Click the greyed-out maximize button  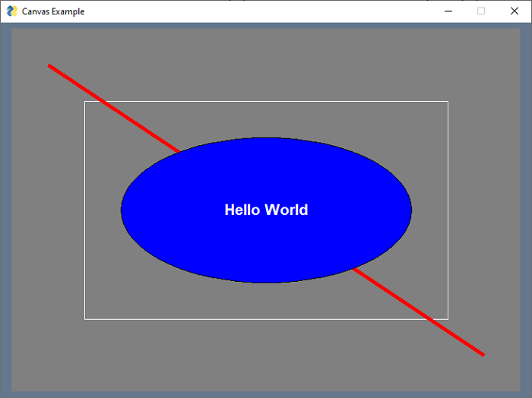pos(481,11)
